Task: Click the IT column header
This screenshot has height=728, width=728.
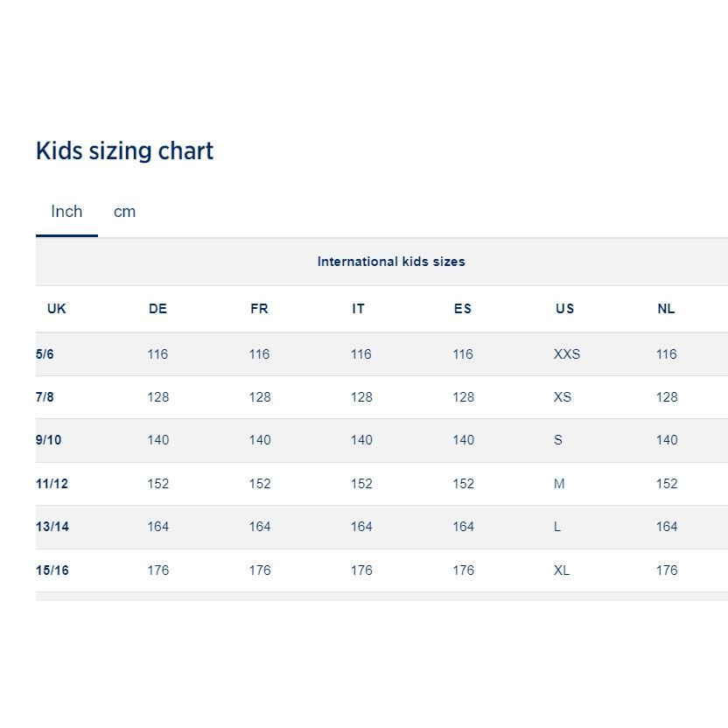Action: [358, 309]
